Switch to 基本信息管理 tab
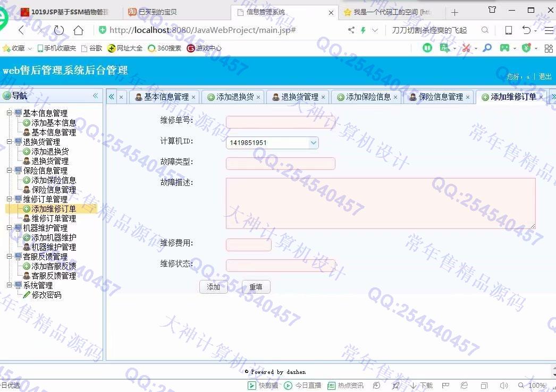The image size is (556, 392). tap(163, 97)
